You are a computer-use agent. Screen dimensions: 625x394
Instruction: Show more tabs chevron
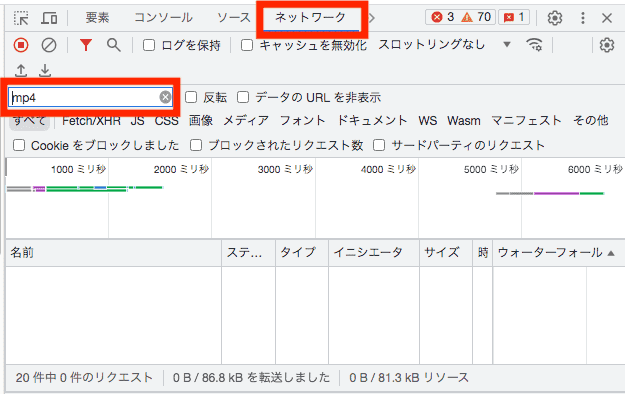pyautogui.click(x=372, y=18)
